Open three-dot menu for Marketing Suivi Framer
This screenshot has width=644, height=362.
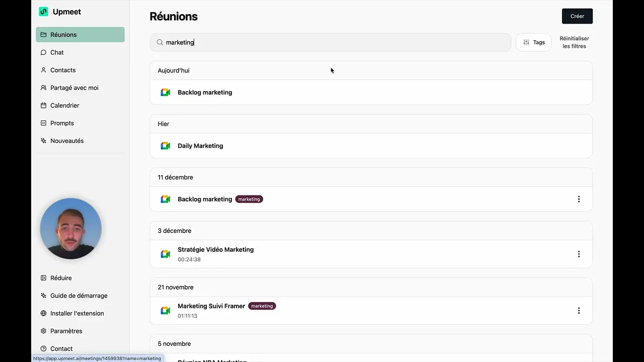coord(579,311)
